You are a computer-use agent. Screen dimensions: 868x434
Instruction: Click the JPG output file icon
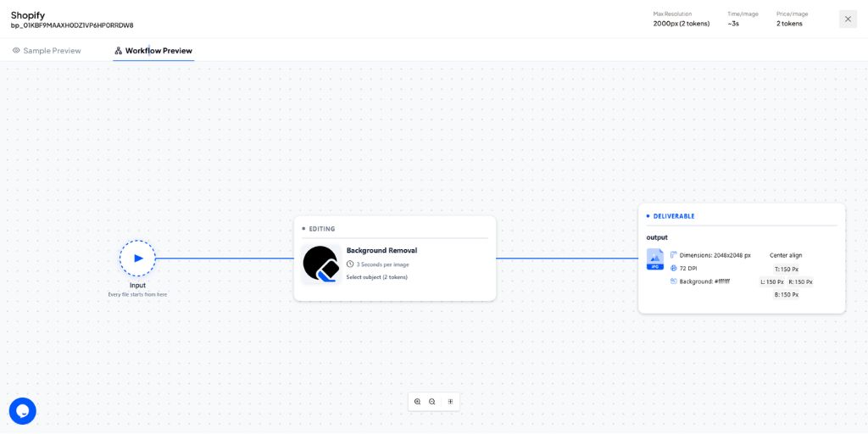click(x=655, y=259)
